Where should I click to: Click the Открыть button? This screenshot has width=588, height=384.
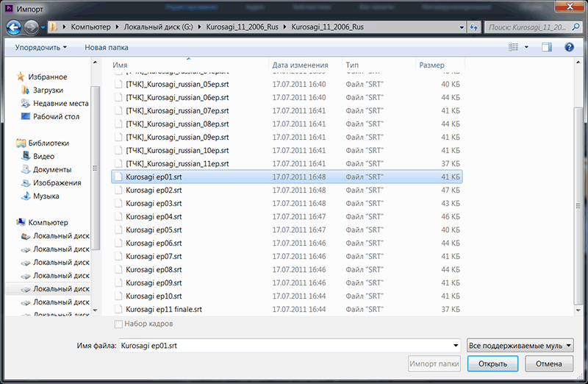(x=492, y=363)
